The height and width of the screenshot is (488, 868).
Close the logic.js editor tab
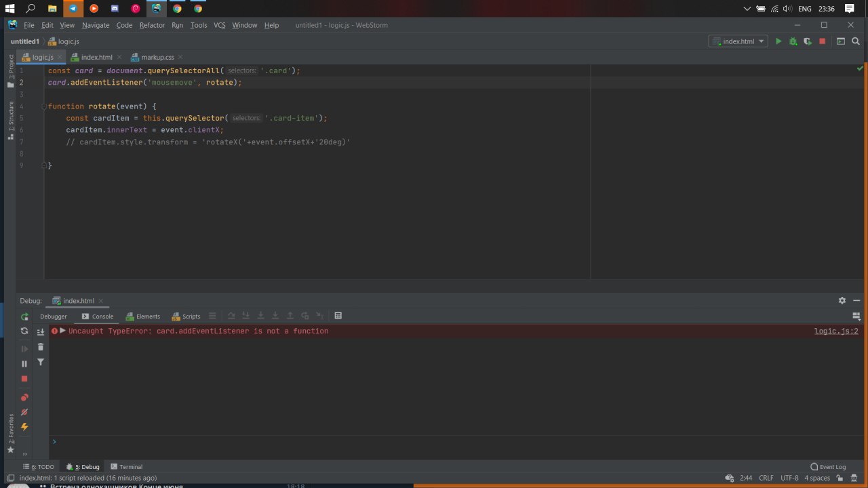click(60, 58)
